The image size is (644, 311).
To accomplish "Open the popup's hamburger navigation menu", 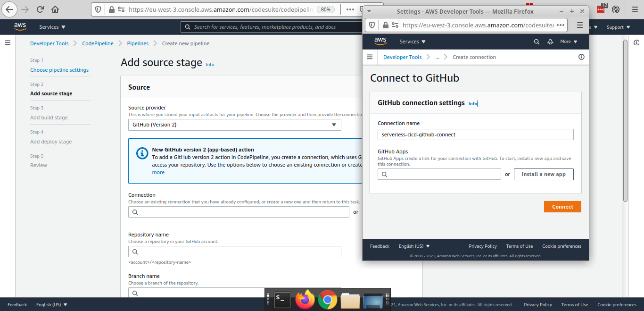I will [370, 57].
